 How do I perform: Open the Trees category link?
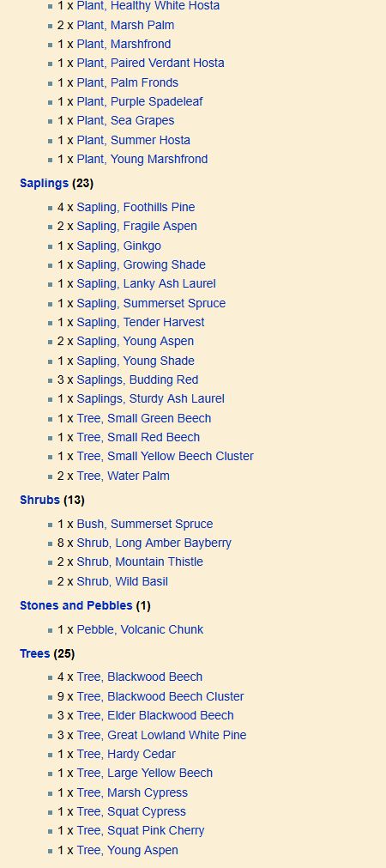(35, 653)
